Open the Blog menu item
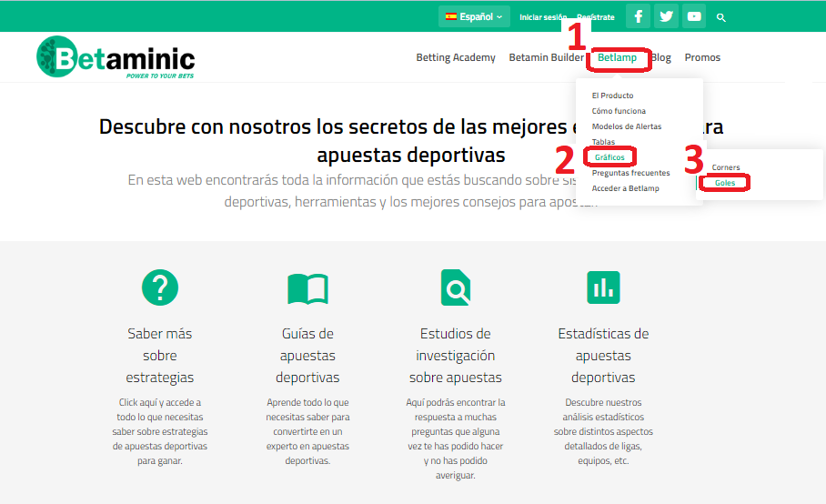Viewport: 826px width, 504px height. tap(661, 57)
